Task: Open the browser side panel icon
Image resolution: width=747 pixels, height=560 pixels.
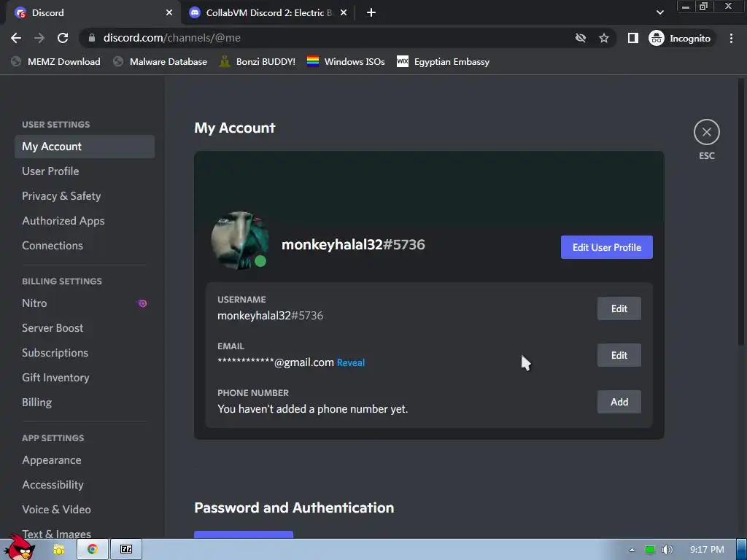Action: point(632,38)
